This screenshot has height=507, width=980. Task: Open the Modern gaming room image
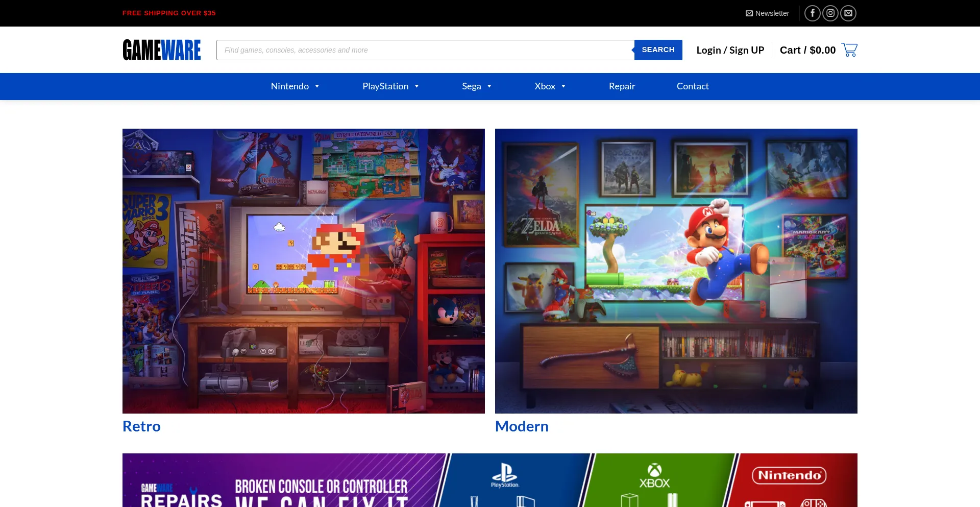click(x=676, y=271)
